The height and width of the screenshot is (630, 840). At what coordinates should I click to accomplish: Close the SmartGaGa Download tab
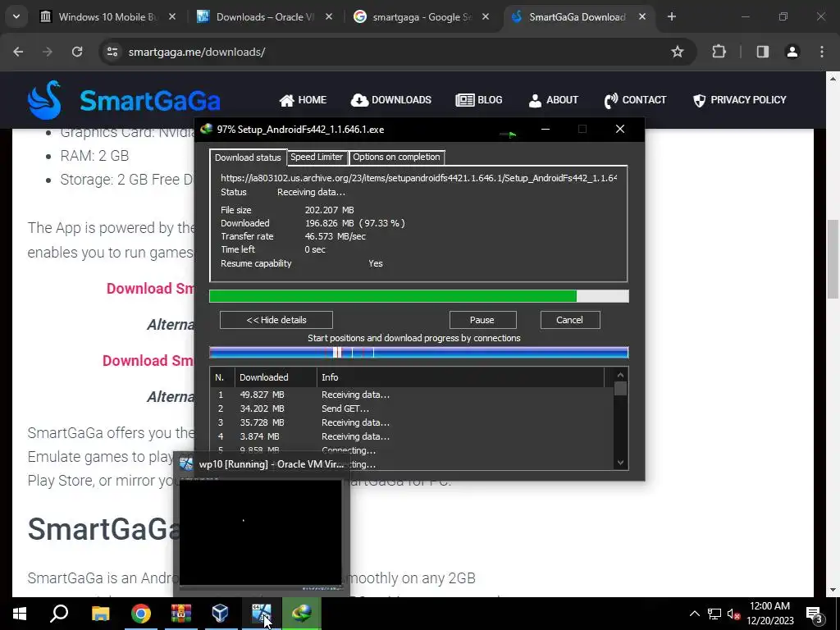(641, 17)
